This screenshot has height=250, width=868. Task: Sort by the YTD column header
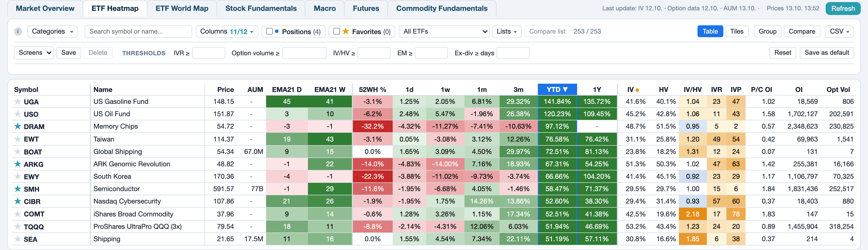coord(557,90)
